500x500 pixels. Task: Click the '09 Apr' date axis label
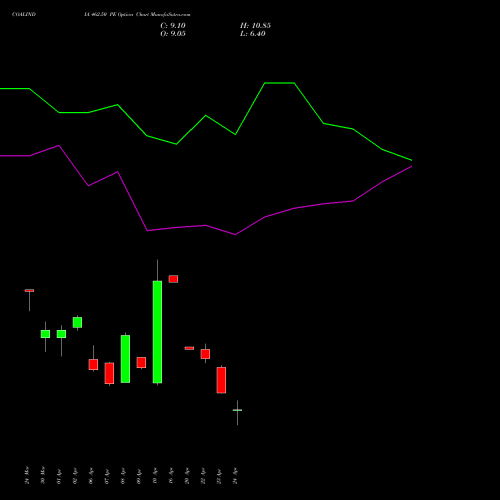(139, 476)
